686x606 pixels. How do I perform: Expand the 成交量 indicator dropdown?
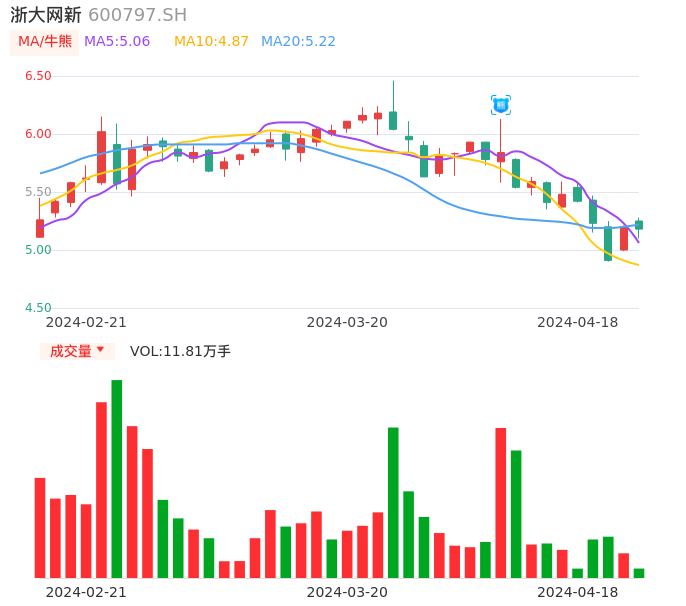tap(77, 351)
